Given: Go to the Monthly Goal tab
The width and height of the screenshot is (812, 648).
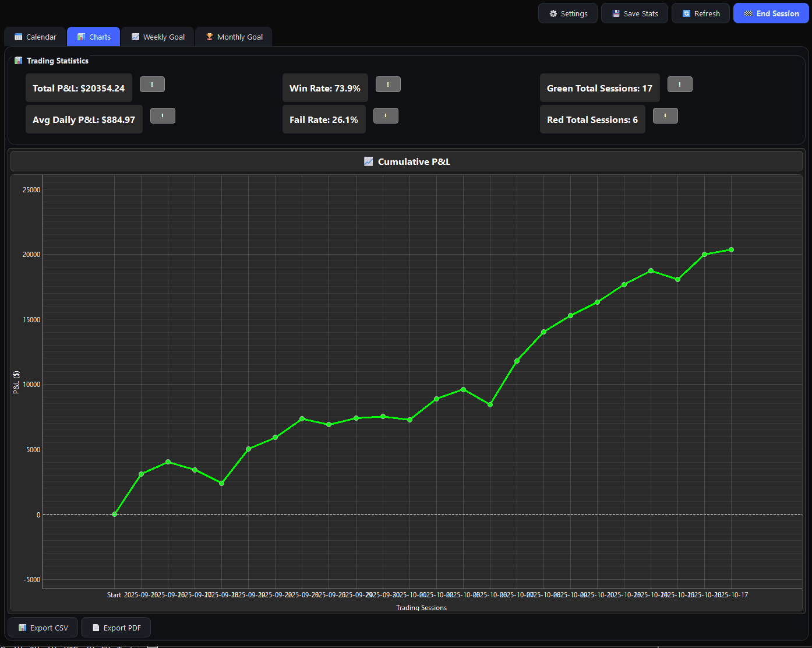Looking at the screenshot, I should coord(234,37).
